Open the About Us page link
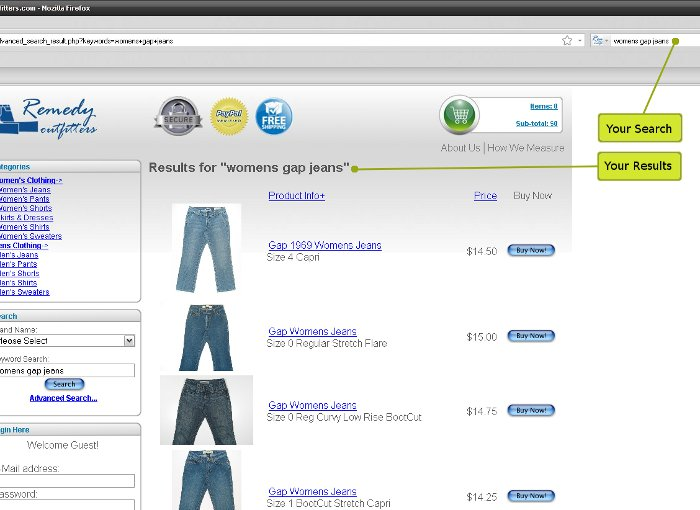This screenshot has width=700, height=510. click(x=460, y=148)
